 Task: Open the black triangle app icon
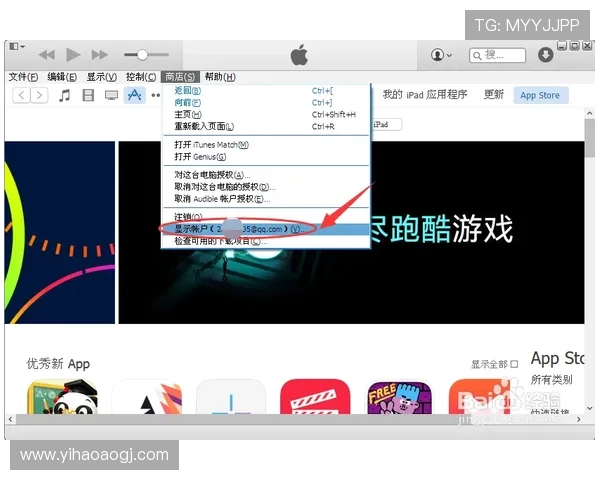(x=147, y=397)
